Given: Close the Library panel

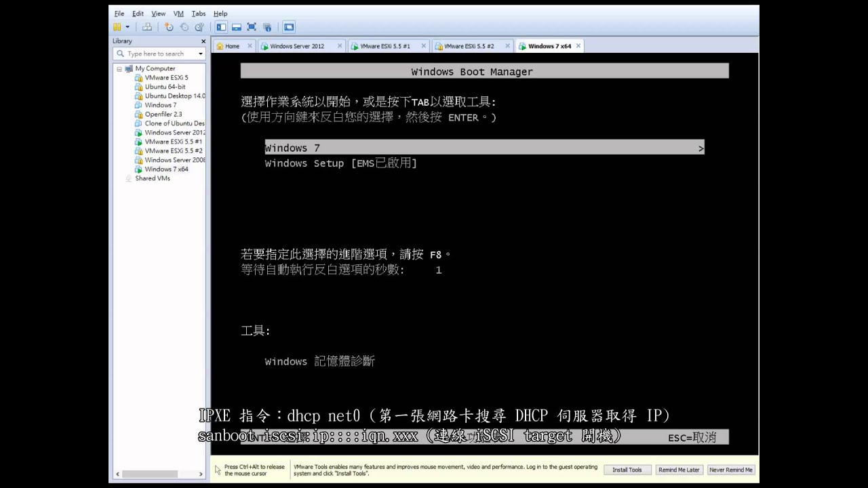Looking at the screenshot, I should point(203,41).
